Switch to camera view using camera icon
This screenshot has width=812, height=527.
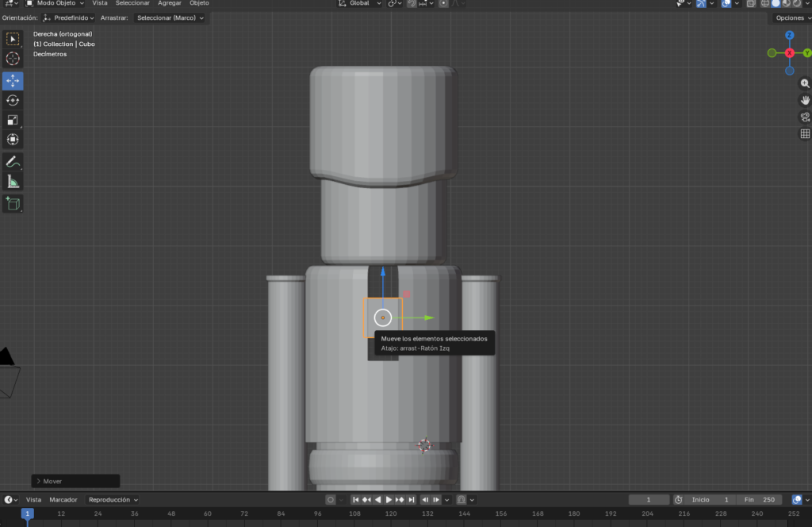click(805, 117)
